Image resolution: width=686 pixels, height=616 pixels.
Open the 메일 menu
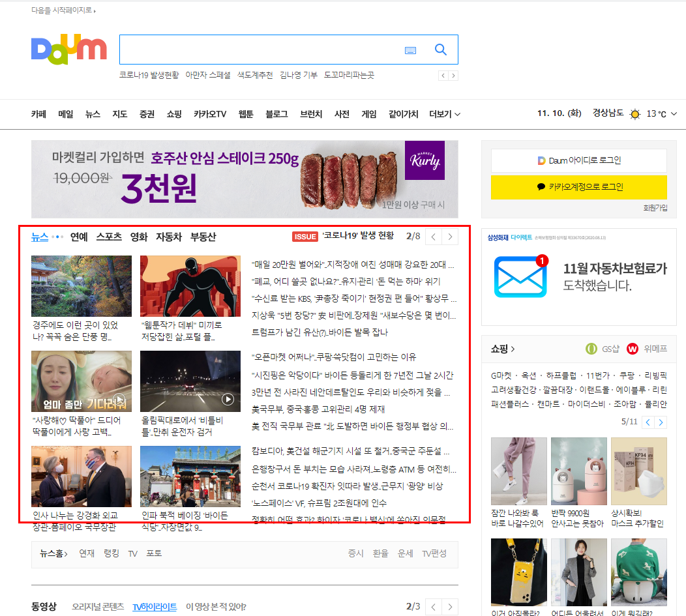click(x=66, y=114)
